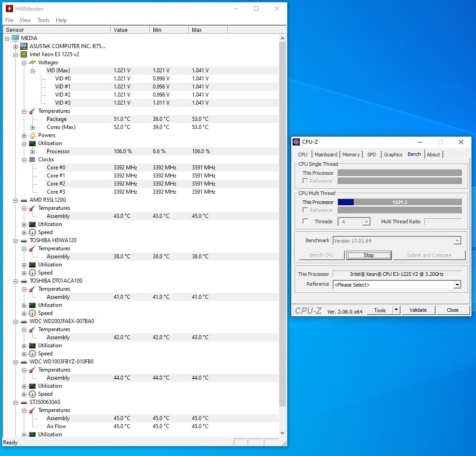Tick the CPU Single Thread Reference checkbox
This screenshot has width=476, height=456.
pos(306,181)
